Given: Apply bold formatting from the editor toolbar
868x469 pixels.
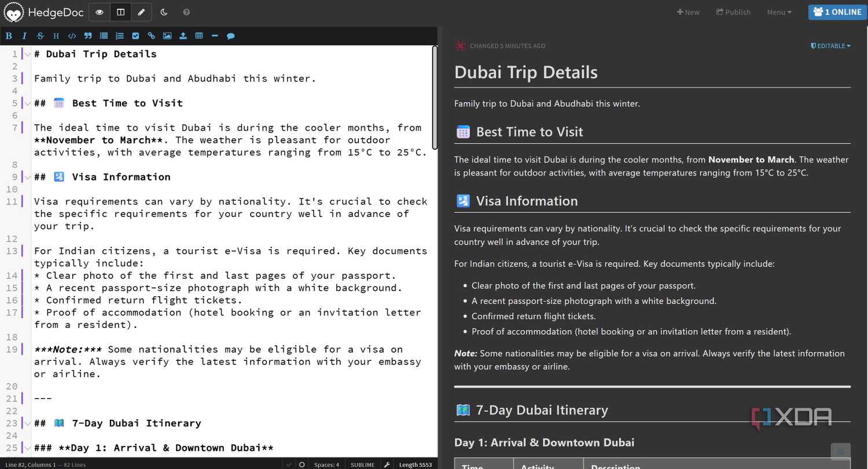Looking at the screenshot, I should 9,36.
